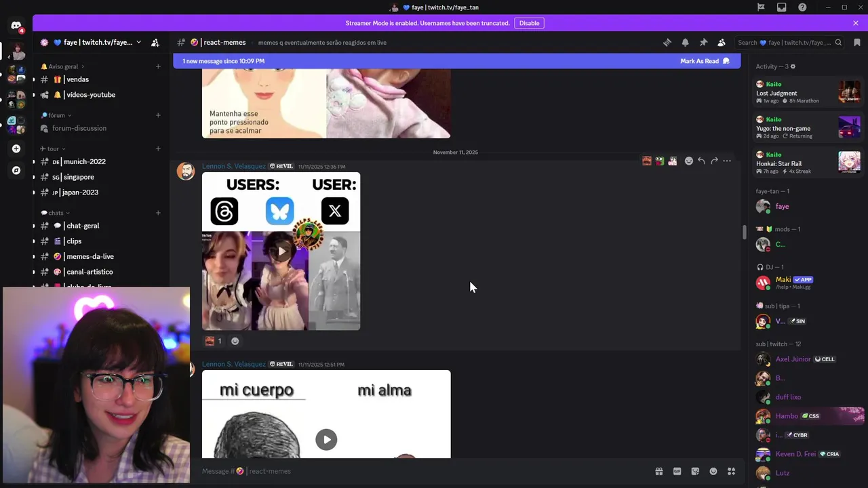The height and width of the screenshot is (488, 868).
Task: Open the munich-2022 channel
Action: point(100,161)
